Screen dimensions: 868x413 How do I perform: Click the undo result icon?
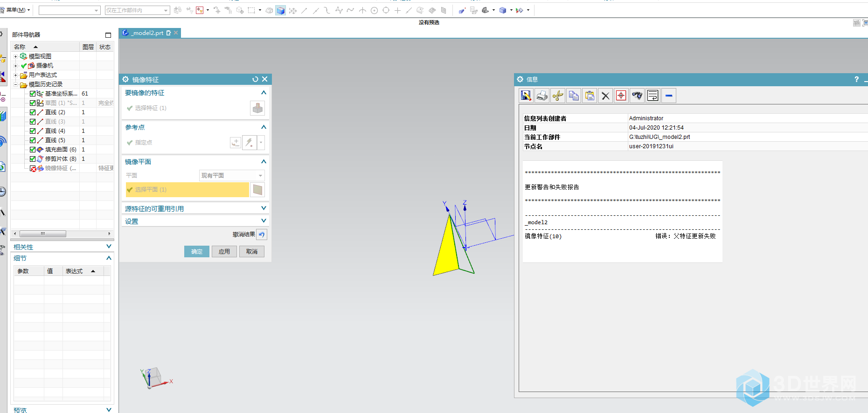262,234
